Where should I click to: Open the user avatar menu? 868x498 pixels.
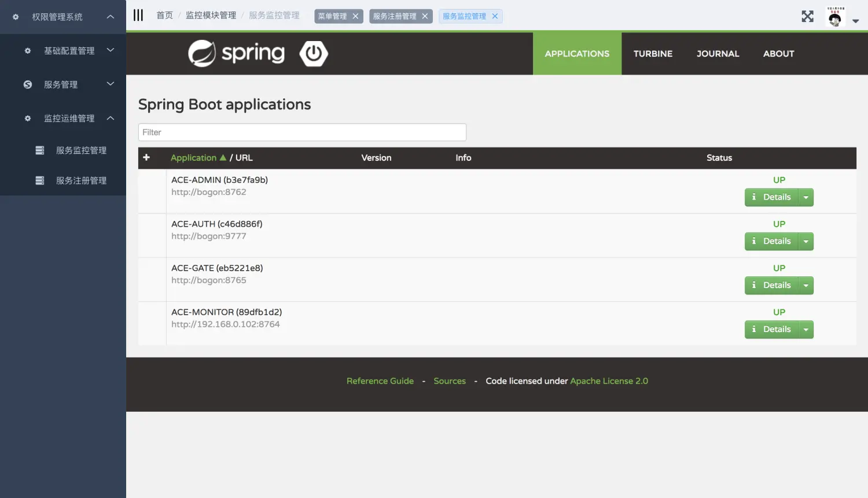click(835, 17)
